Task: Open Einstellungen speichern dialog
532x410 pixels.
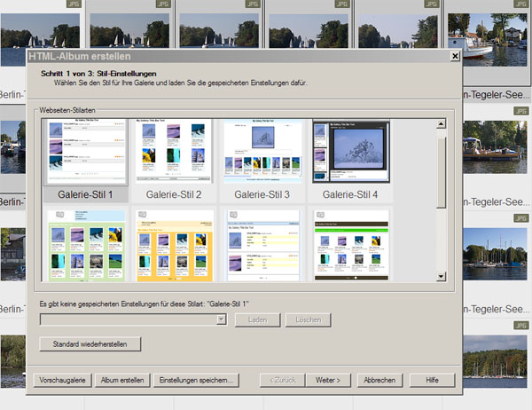Action: [196, 380]
